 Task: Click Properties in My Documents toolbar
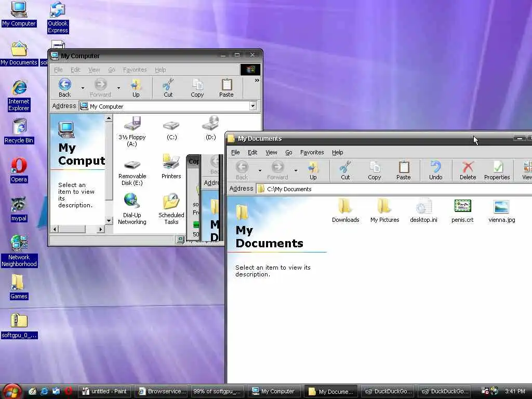497,170
